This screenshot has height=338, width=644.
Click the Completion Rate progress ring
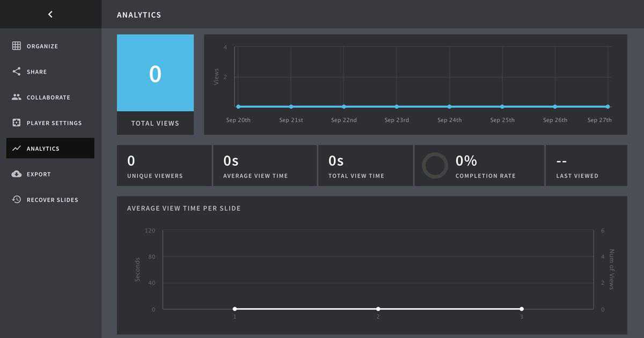point(435,166)
